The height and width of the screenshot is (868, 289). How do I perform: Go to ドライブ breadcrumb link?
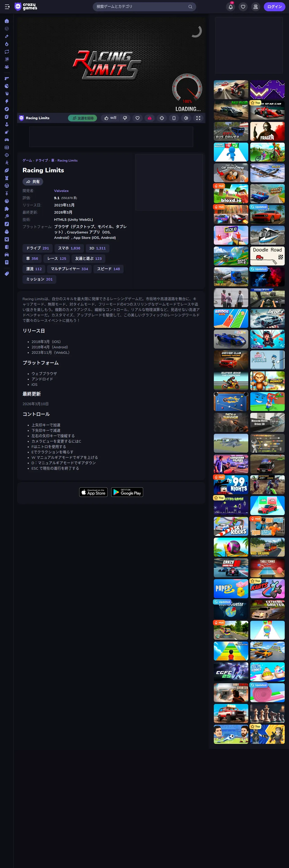(42, 160)
